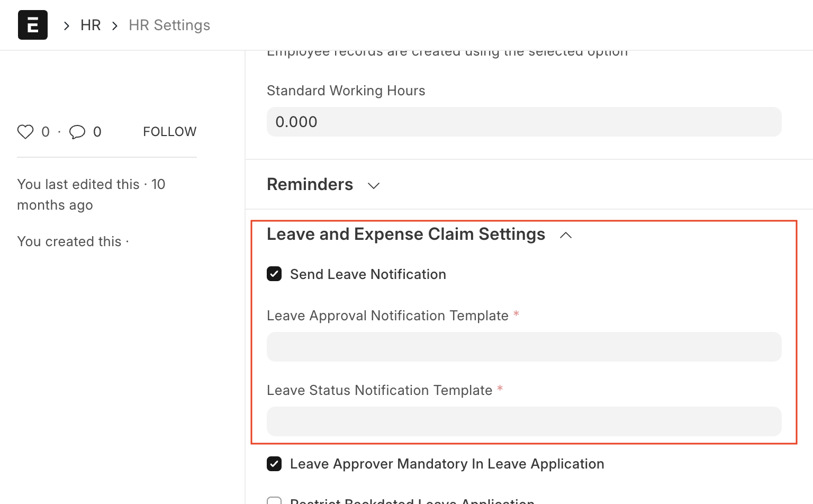Screen dimensions: 813x504
Task: Collapse Leave and Expense Claim Settings section
Action: 566,235
